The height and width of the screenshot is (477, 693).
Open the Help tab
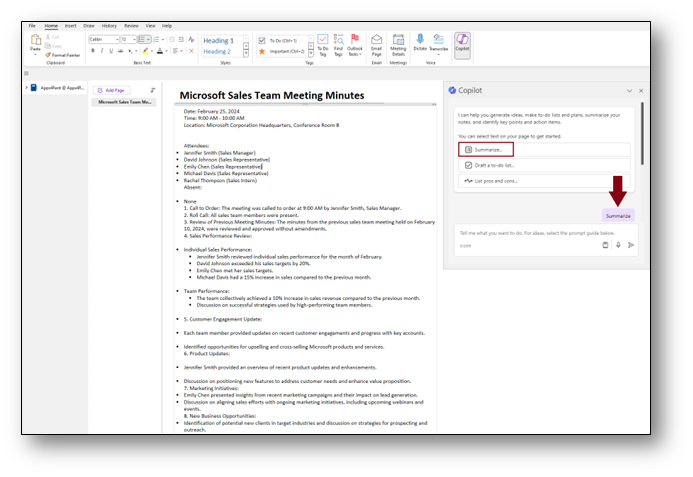pos(167,26)
